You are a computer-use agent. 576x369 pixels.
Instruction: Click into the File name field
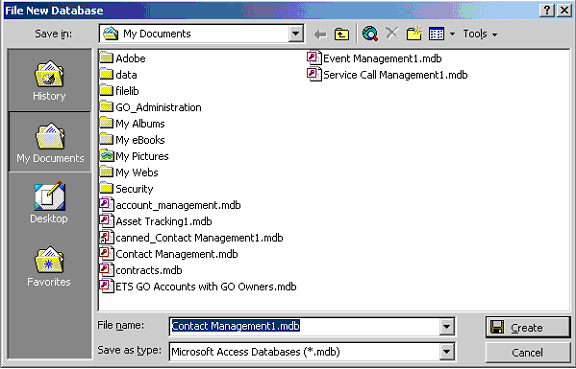tap(304, 326)
